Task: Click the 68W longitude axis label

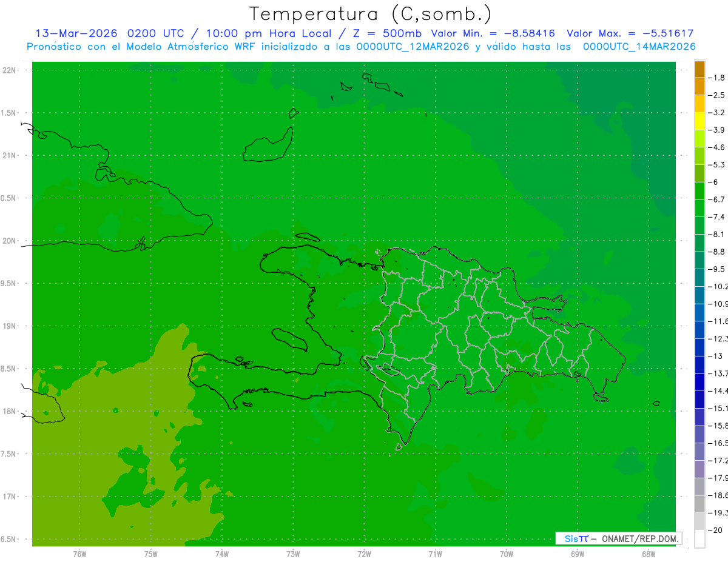Action: click(x=649, y=554)
